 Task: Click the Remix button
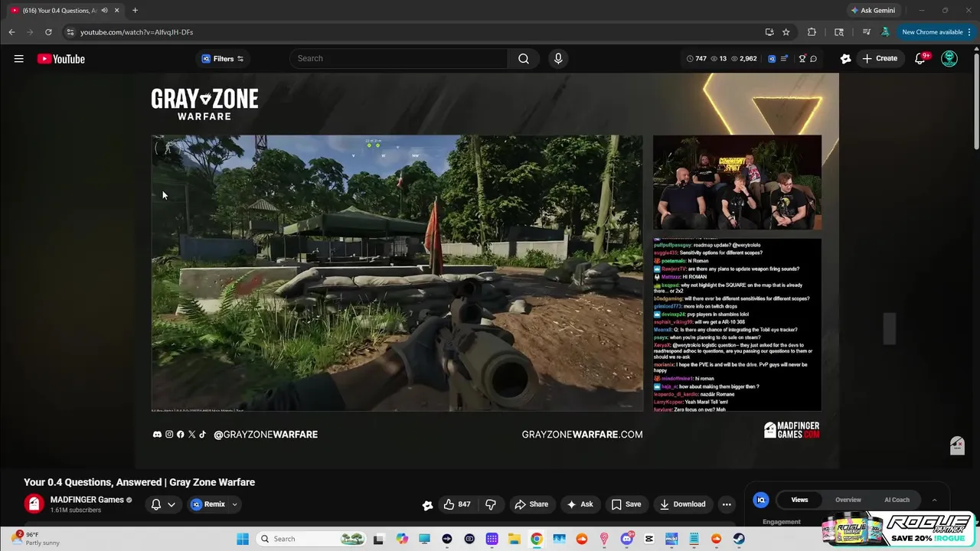[208, 504]
